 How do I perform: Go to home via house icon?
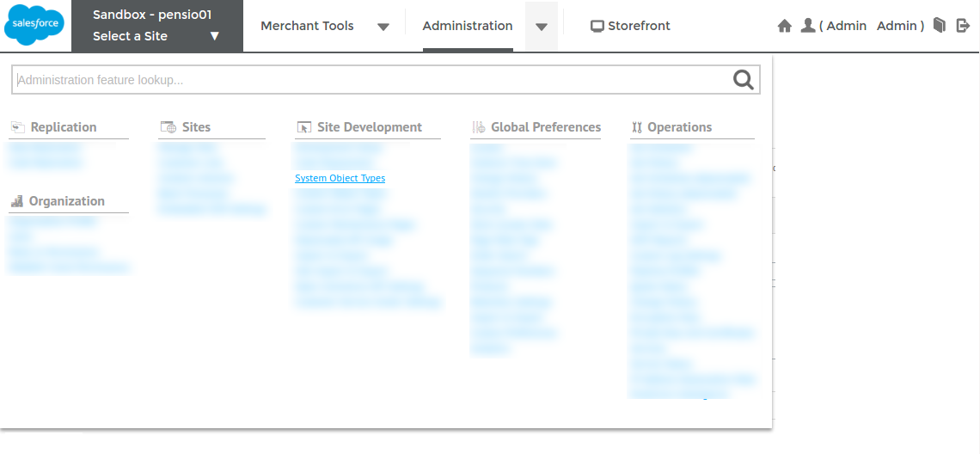pyautogui.click(x=784, y=26)
